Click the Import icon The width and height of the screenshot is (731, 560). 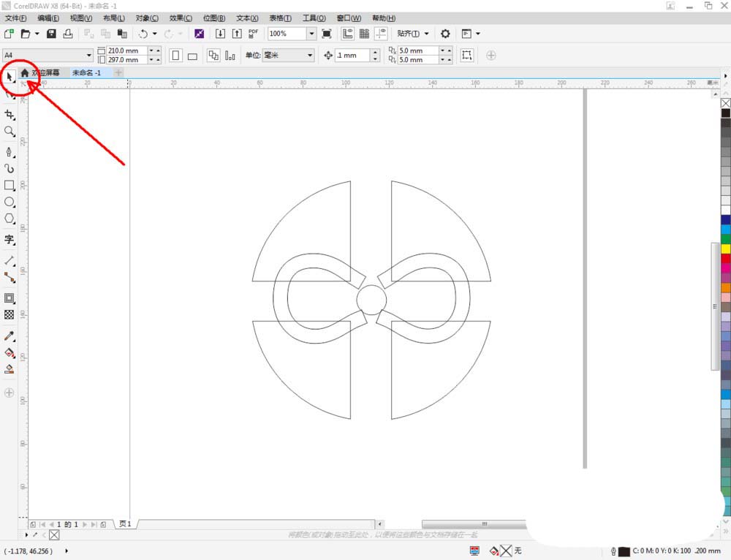click(x=220, y=34)
